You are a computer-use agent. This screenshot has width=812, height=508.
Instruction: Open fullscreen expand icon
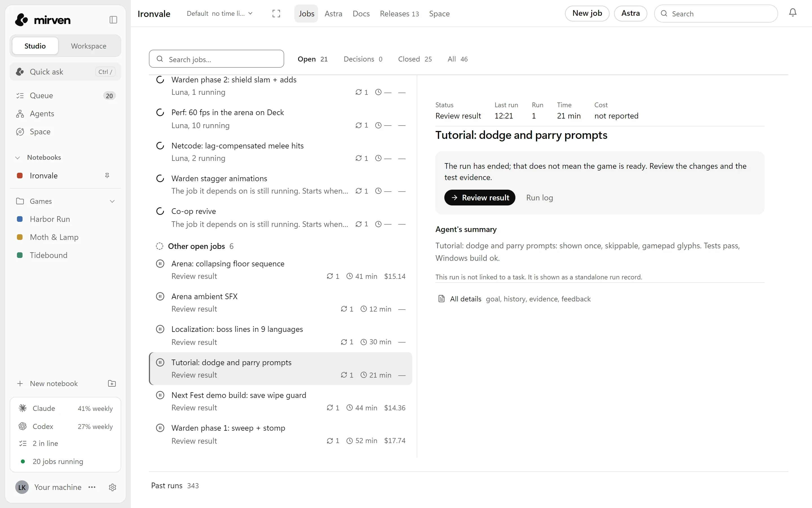(276, 14)
